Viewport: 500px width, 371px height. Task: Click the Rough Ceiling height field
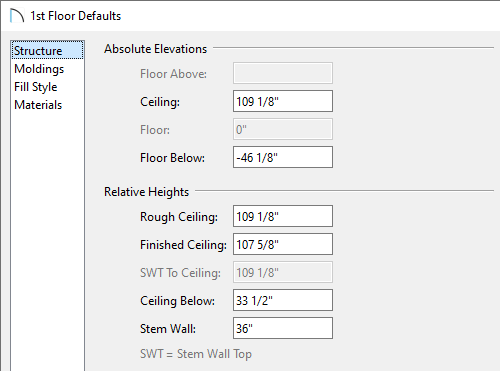click(283, 216)
